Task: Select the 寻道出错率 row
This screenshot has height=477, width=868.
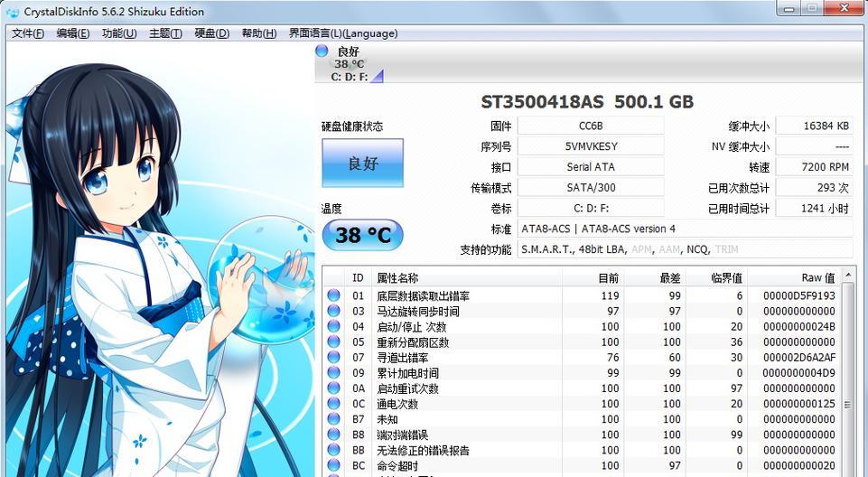Action: pyautogui.click(x=582, y=358)
